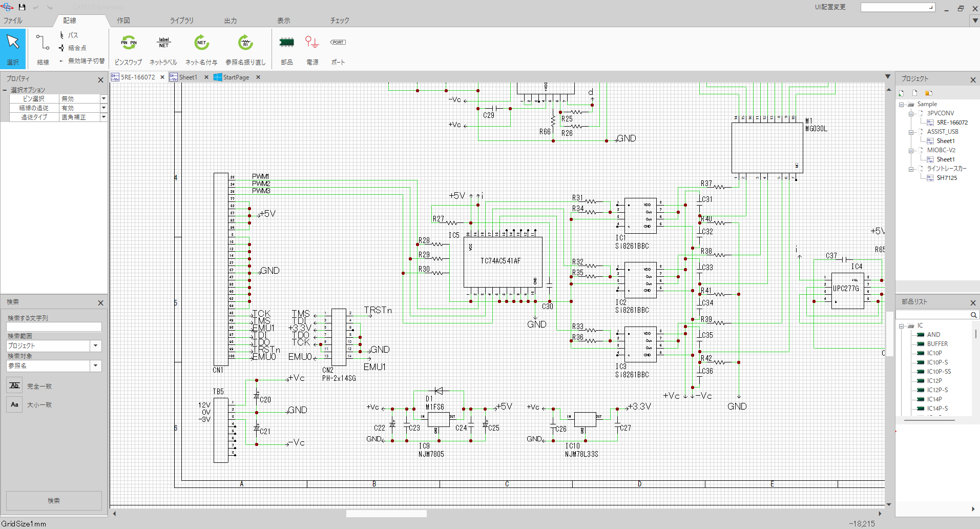This screenshot has width=980, height=529.
Task: Close the プロパティ panel
Action: (x=100, y=80)
